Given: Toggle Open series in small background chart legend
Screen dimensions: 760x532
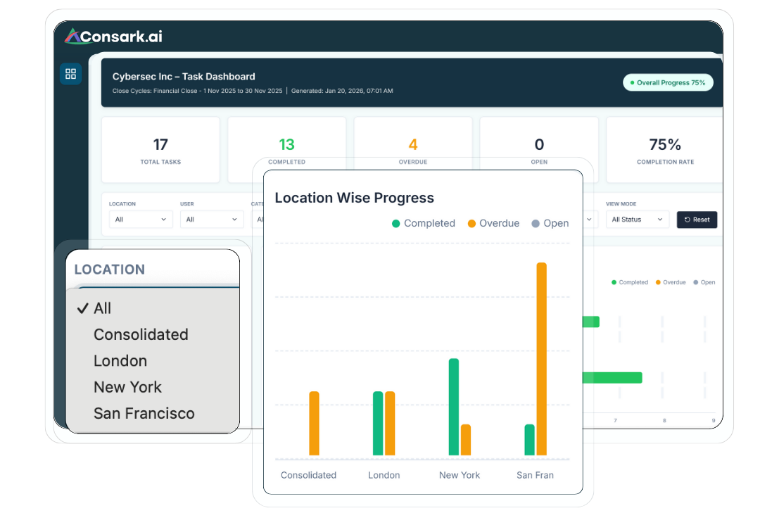Looking at the screenshot, I should coord(704,282).
